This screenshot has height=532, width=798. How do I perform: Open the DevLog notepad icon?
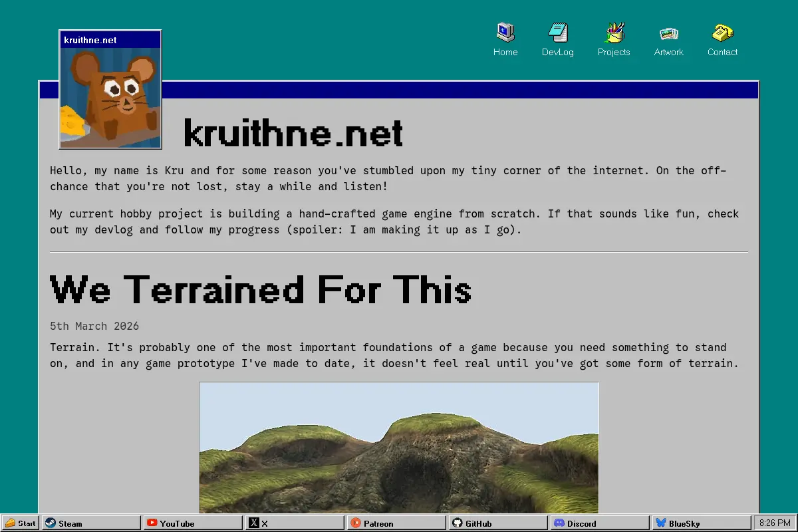click(557, 33)
